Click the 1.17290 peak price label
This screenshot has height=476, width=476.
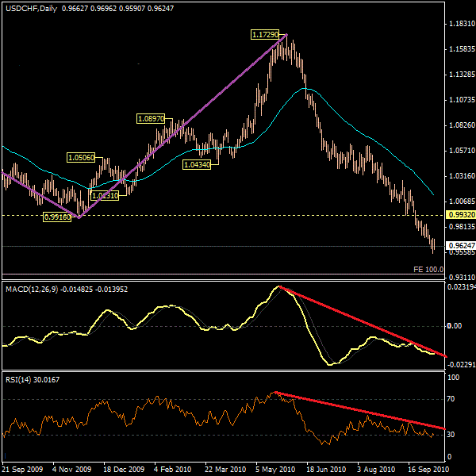coord(266,35)
